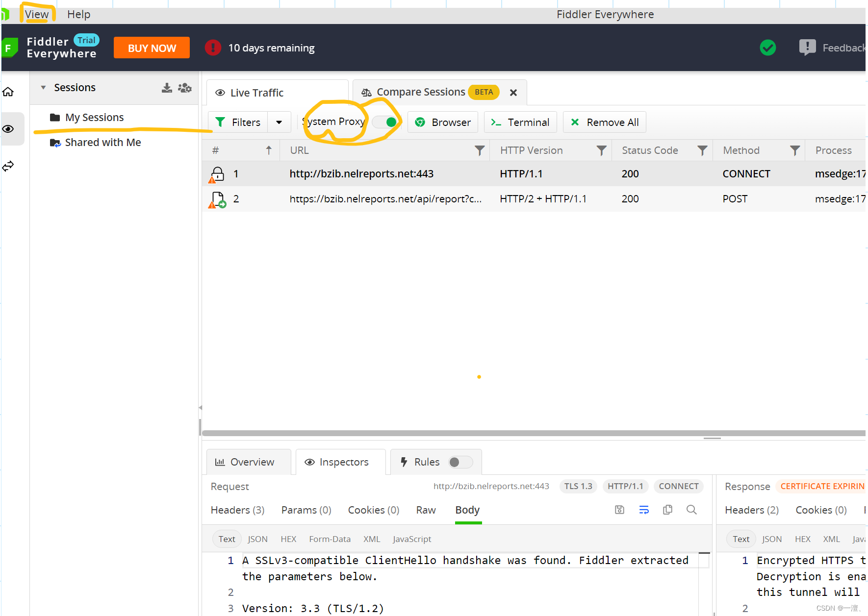Click the share sessions people icon

point(185,88)
